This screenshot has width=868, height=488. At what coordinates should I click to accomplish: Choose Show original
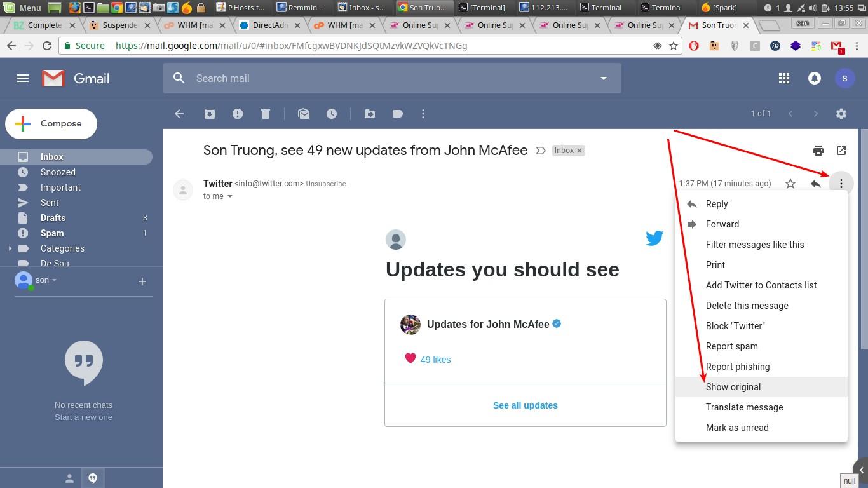point(761,387)
